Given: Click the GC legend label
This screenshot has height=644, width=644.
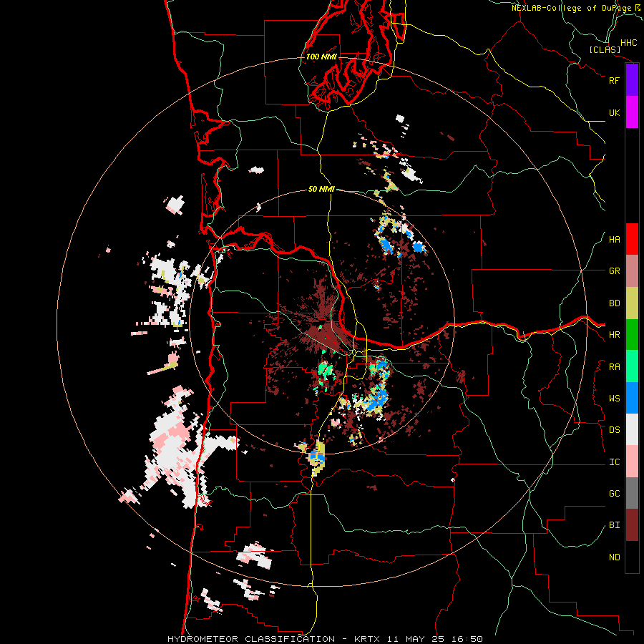Looking at the screenshot, I should pos(614,494).
